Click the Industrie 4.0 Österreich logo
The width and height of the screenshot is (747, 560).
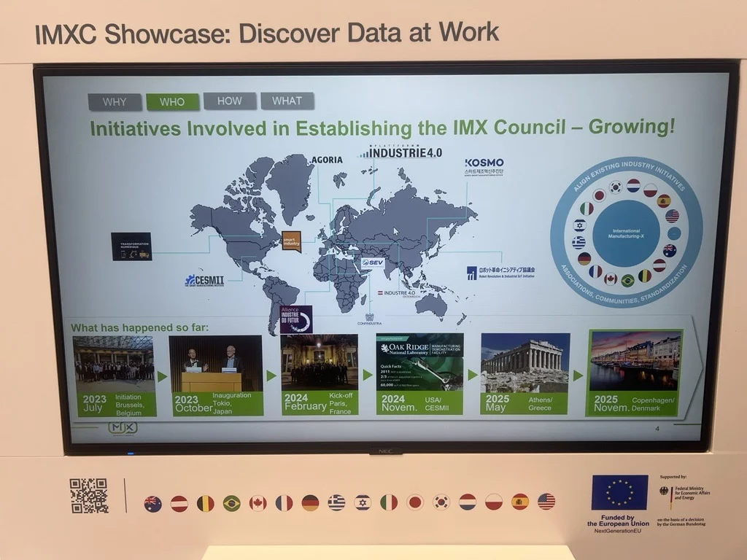click(x=399, y=294)
